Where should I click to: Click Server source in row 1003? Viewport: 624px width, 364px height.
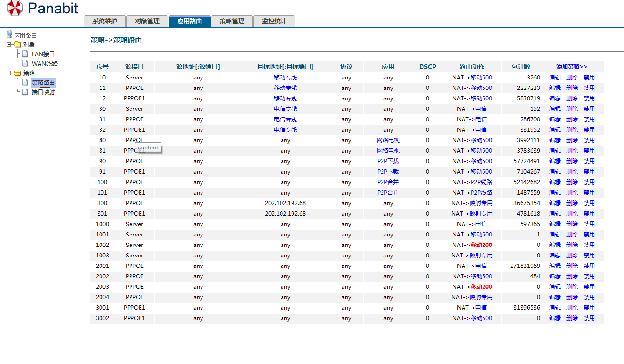(134, 256)
